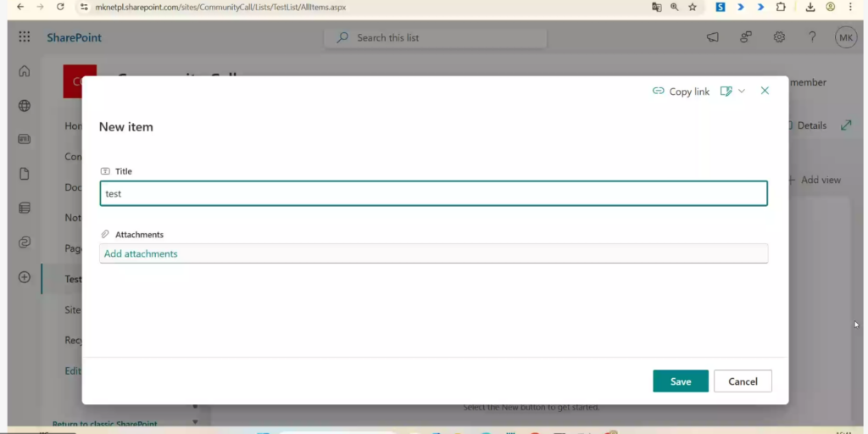Cancel the new item form
The height and width of the screenshot is (434, 868).
point(743,381)
